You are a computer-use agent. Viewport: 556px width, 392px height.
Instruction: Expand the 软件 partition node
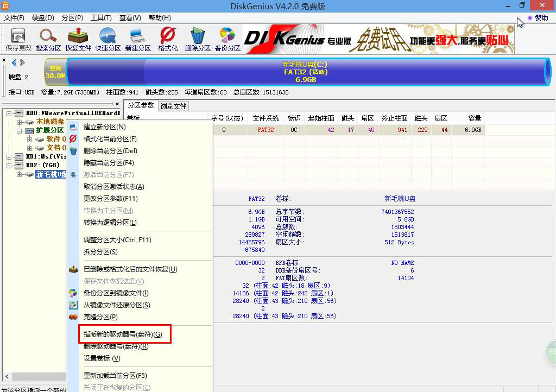29,140
